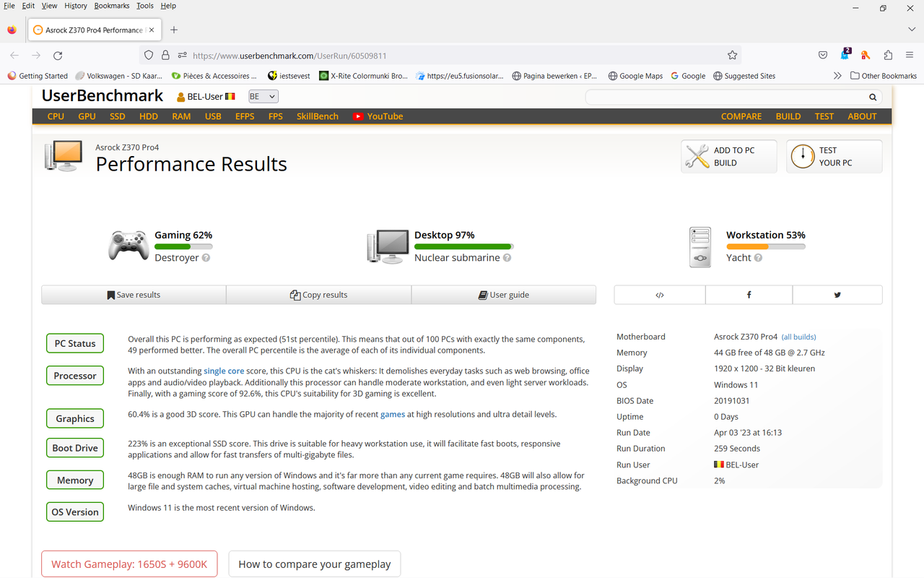Click the Processor button
Screen dimensions: 924x578
[75, 376]
